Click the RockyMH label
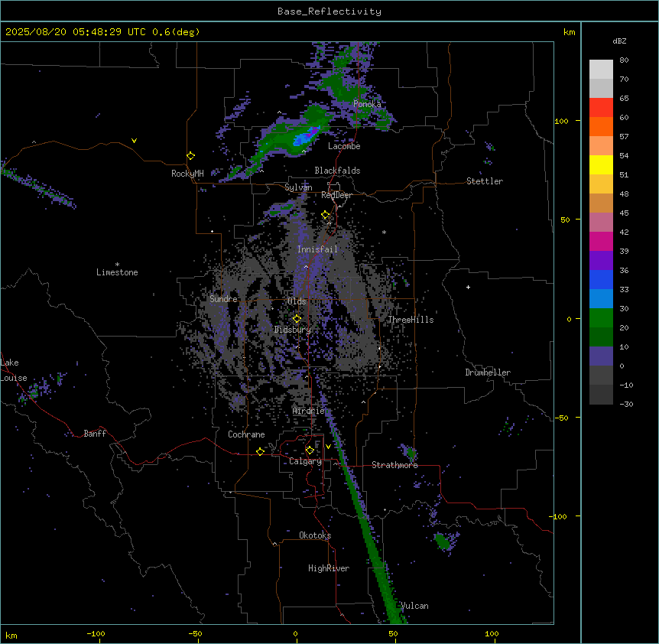This screenshot has width=659, height=644. pyautogui.click(x=187, y=174)
